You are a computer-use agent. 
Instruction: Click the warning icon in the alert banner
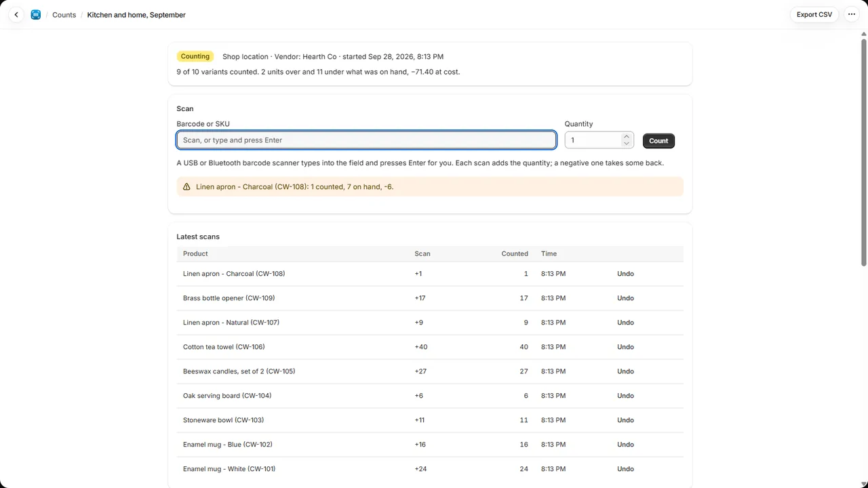pyautogui.click(x=186, y=186)
